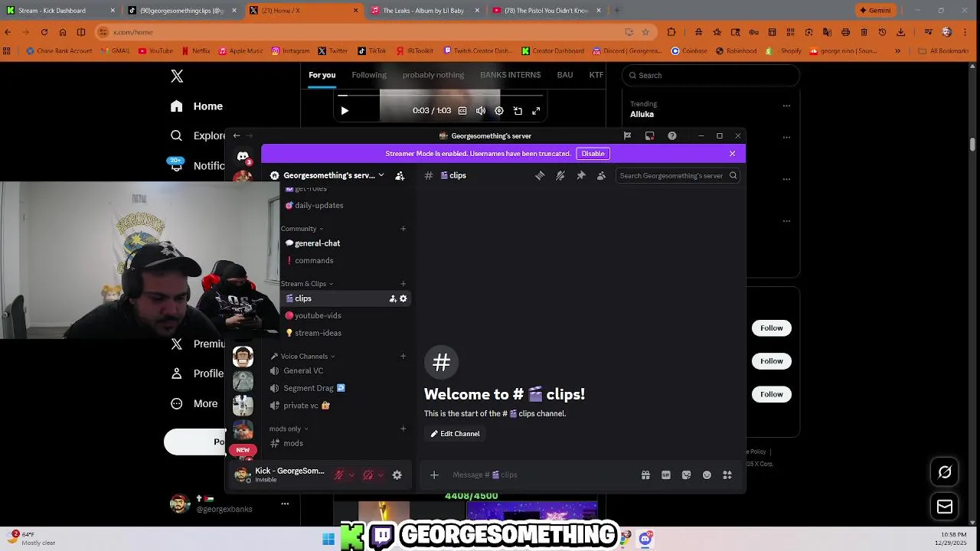This screenshot has width=980, height=551.
Task: Open gift icon in message bar
Action: pyautogui.click(x=645, y=475)
